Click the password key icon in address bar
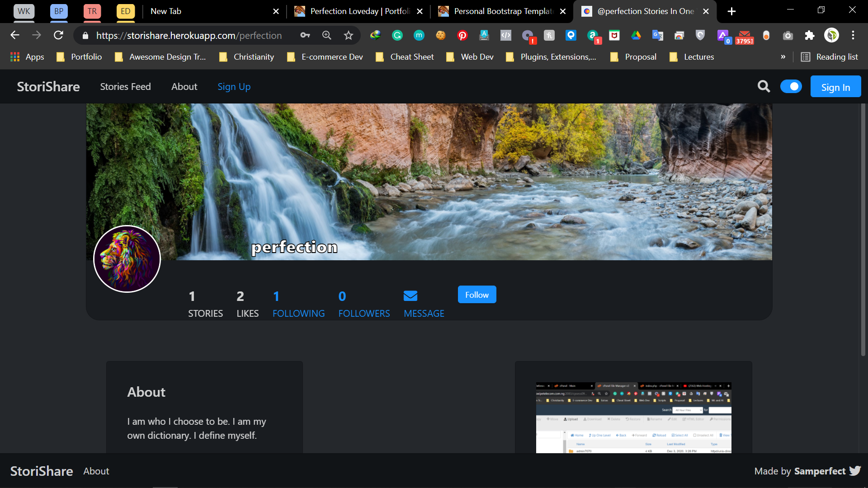868x488 pixels. [x=305, y=35]
